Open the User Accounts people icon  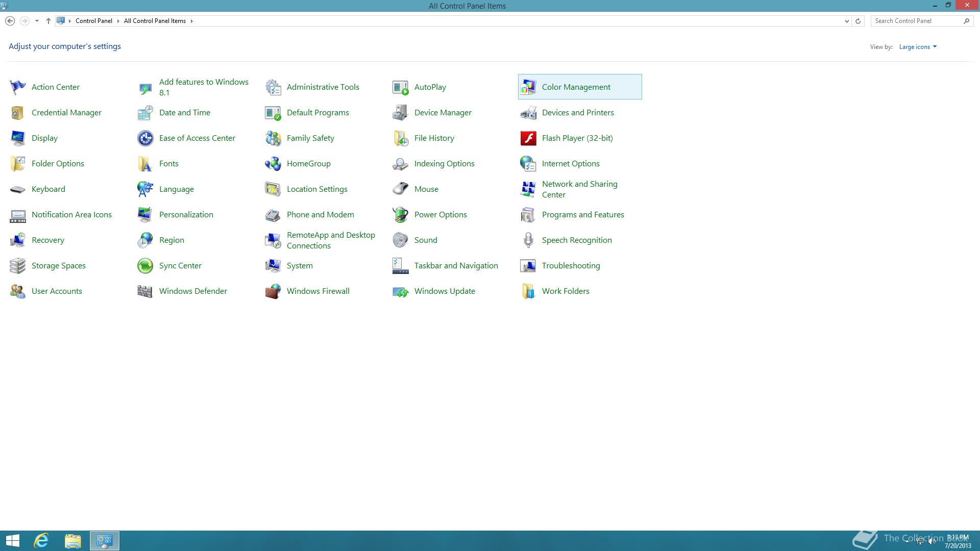coord(18,291)
